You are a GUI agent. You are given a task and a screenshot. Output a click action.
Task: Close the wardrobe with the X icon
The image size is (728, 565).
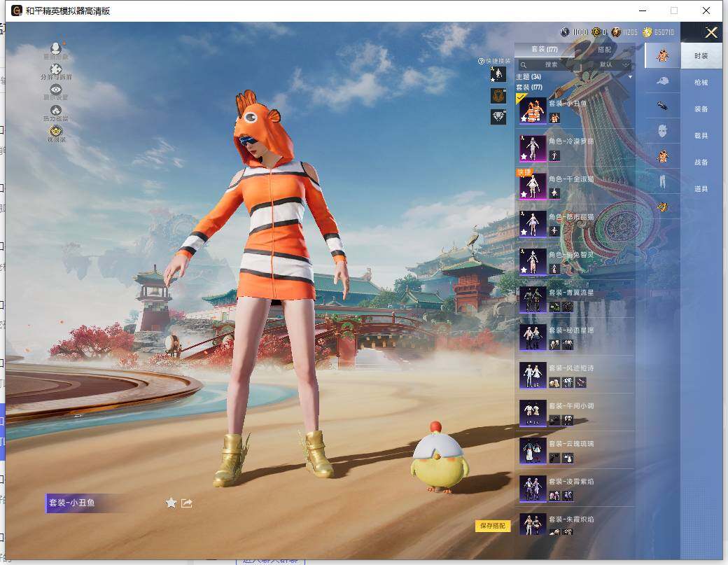(711, 32)
